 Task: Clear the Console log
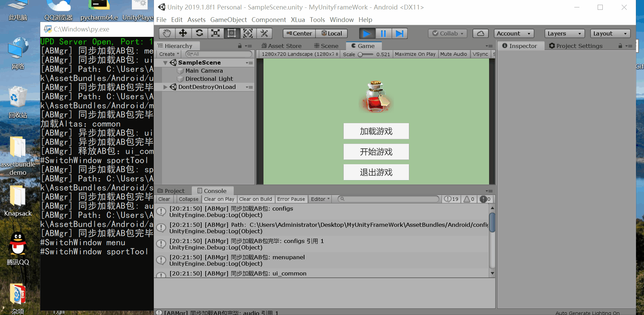(164, 199)
